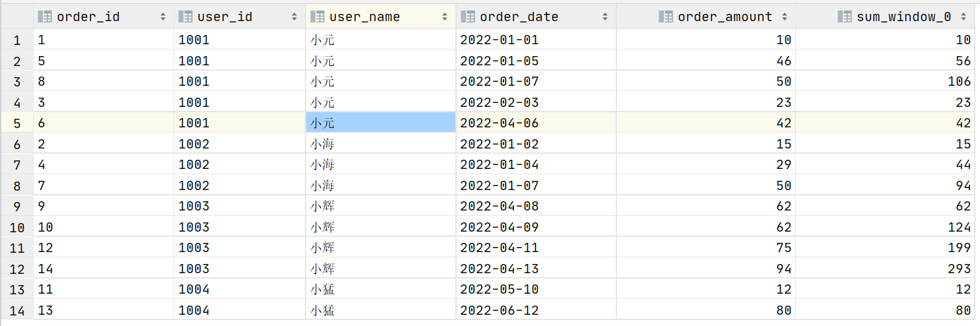Select the order_amount cell showing 94

(x=706, y=269)
